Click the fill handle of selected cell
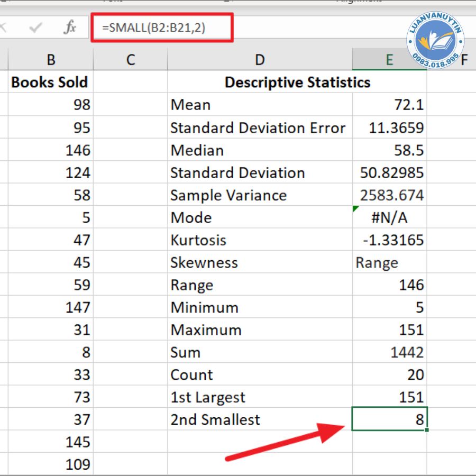 [426, 430]
